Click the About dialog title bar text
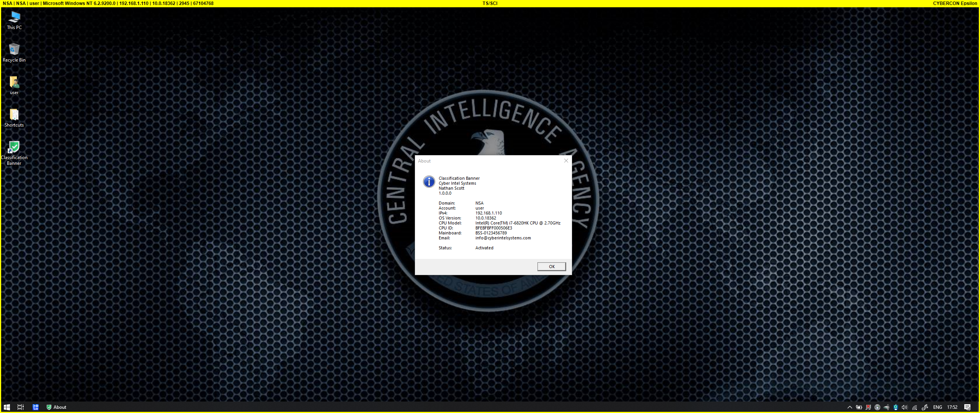 click(424, 161)
